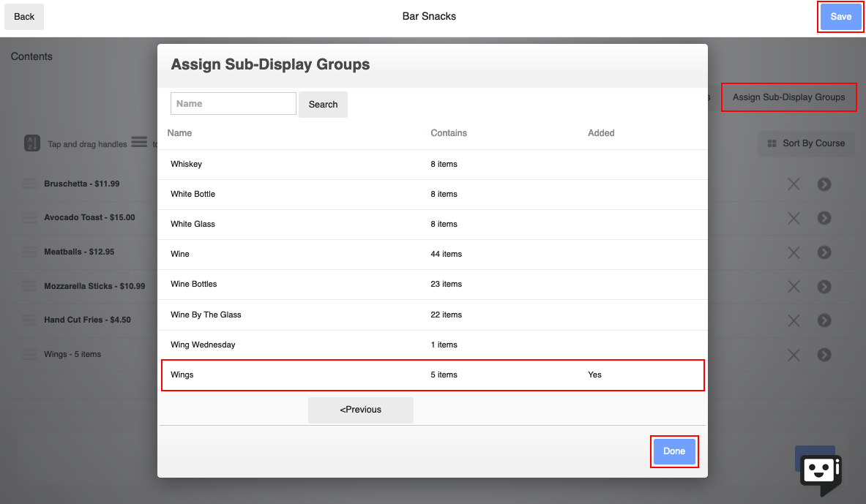Screen dimensions: 866x504
Task: Click the Name column header
Action: [x=179, y=133]
